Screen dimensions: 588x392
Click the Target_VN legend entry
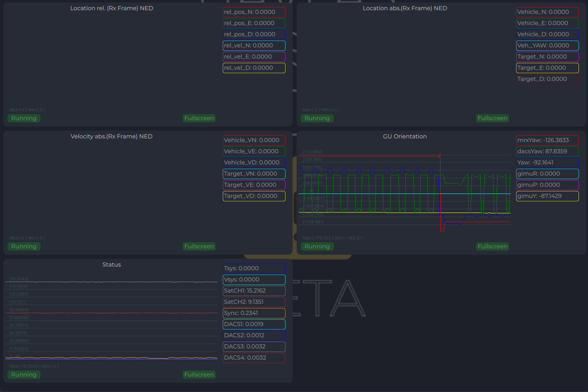coord(254,174)
